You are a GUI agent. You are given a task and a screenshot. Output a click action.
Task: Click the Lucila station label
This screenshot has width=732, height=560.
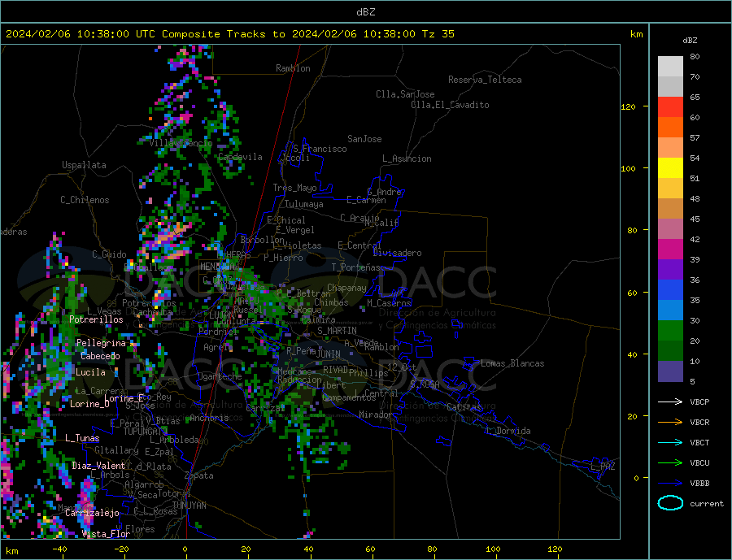pos(90,372)
